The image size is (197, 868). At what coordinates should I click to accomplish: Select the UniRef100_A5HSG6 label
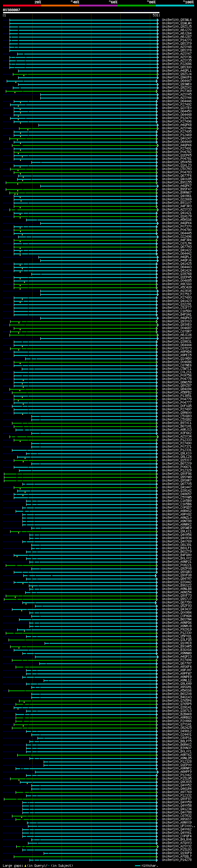[177, 220]
